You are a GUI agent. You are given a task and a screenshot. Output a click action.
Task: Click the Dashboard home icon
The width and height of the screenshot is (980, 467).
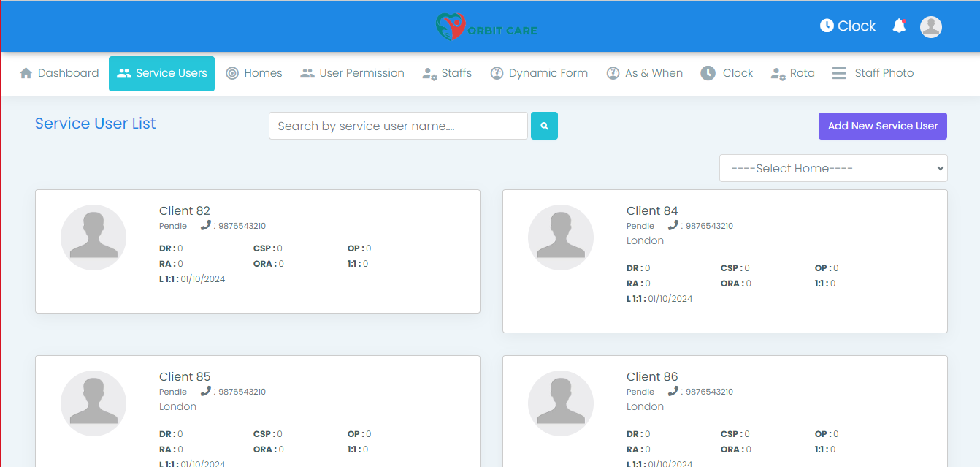tap(26, 73)
